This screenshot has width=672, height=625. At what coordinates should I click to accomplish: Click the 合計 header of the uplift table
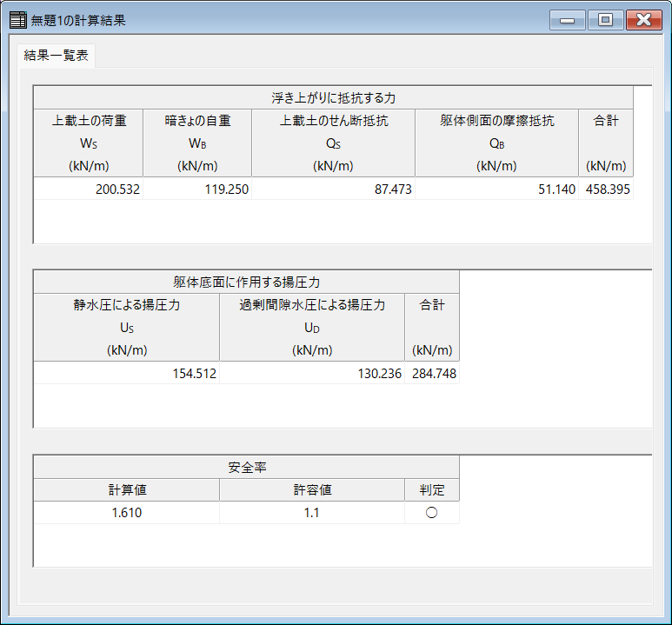click(432, 328)
